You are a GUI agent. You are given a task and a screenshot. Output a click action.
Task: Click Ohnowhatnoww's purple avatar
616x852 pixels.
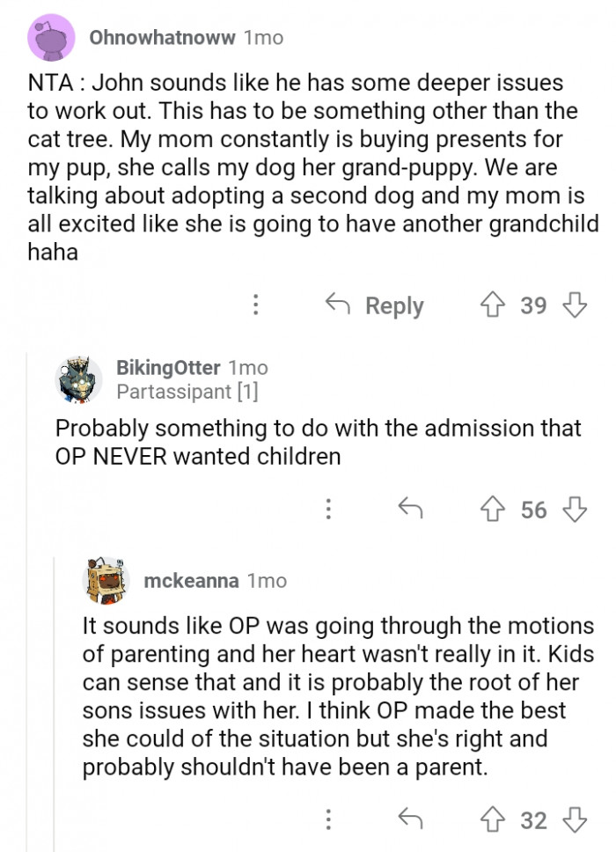52,39
